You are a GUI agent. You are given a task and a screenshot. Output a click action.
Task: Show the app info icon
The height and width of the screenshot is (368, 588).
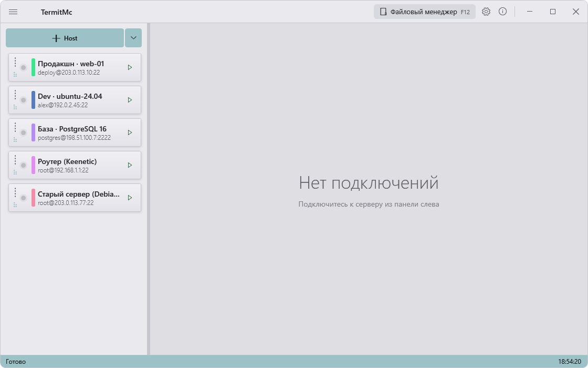point(502,12)
